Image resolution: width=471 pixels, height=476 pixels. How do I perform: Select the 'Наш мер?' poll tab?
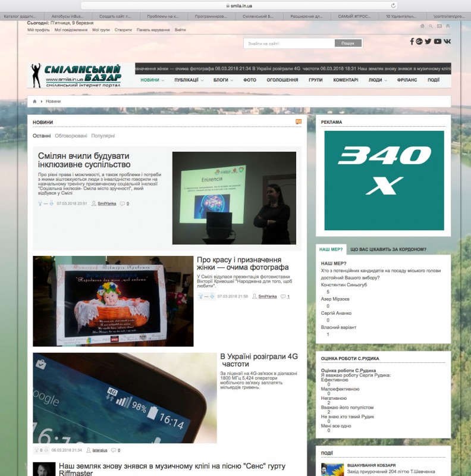(331, 249)
